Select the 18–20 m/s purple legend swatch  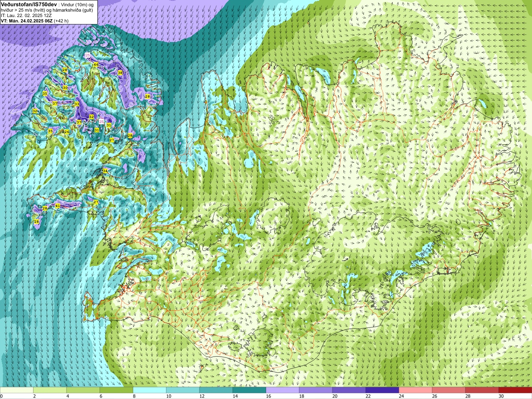(316, 390)
